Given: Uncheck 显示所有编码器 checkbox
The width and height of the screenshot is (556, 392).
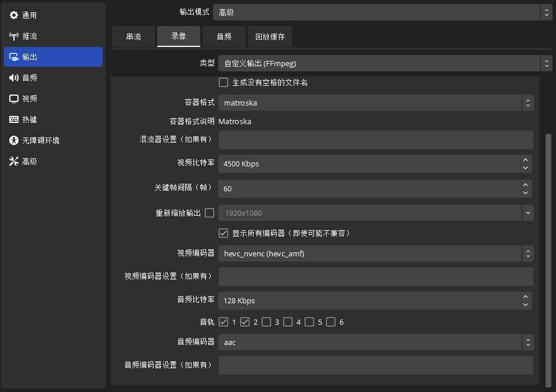Looking at the screenshot, I should point(223,233).
